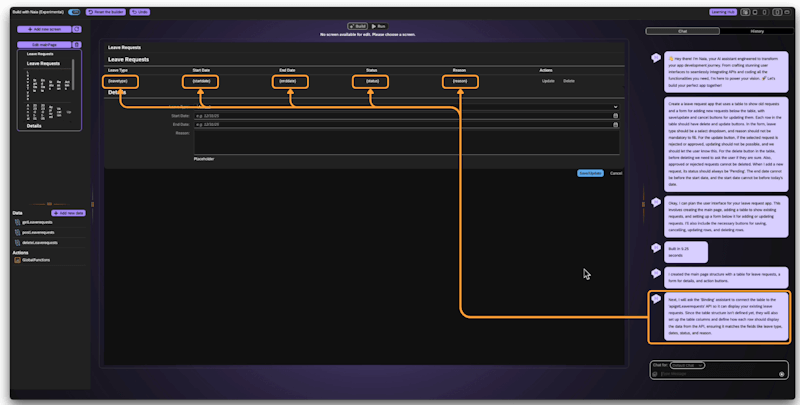This screenshot has width=800, height=405.
Task: Click the icon next to Add new screen
Action: click(77, 30)
